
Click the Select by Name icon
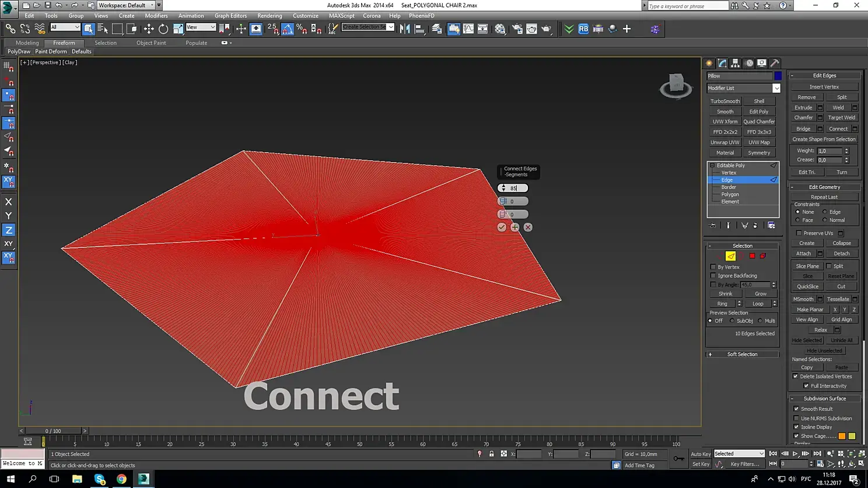pyautogui.click(x=103, y=29)
